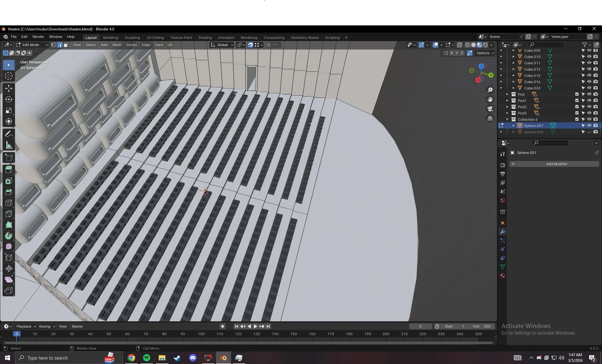The image size is (602, 364).
Task: Click frame 100 on timeline
Action: (201, 334)
